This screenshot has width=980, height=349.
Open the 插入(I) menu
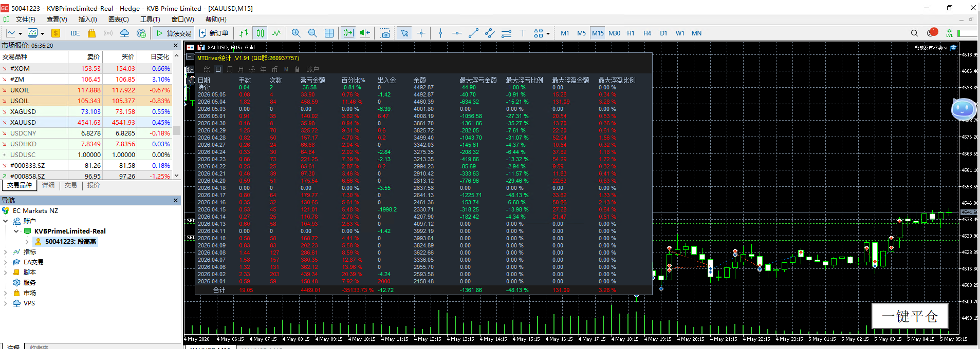click(x=87, y=20)
